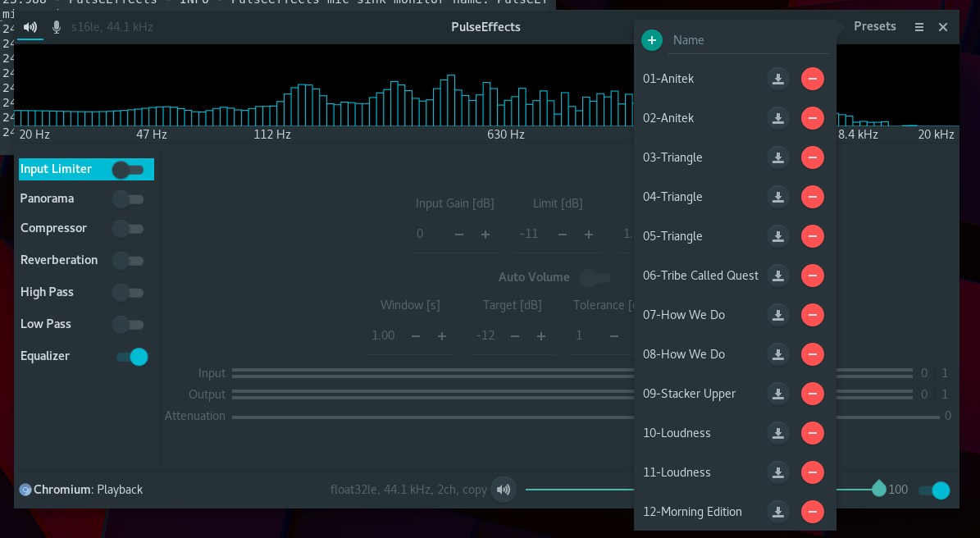The width and height of the screenshot is (980, 538).
Task: Add new preset with the plus button
Action: coord(652,40)
